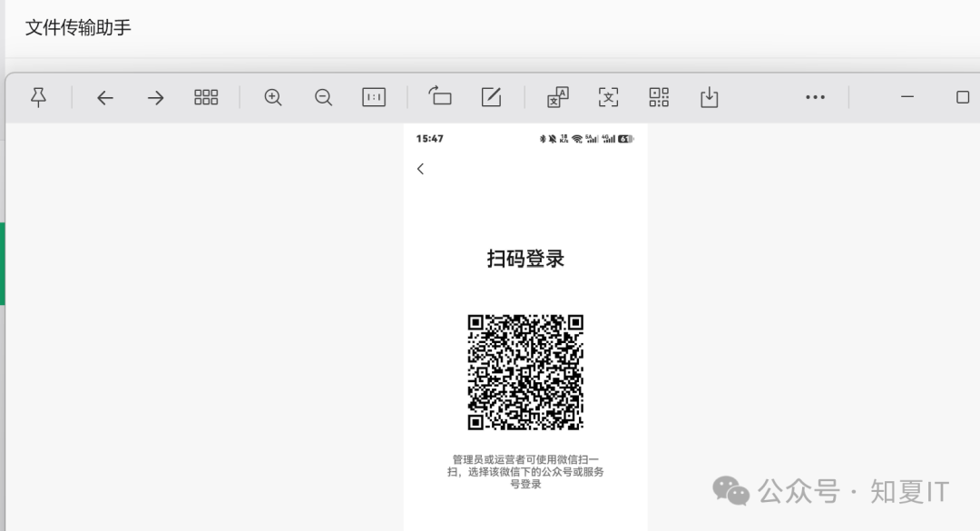The width and height of the screenshot is (980, 531).
Task: Click the 15:47 time in phone status bar
Action: [x=430, y=139]
